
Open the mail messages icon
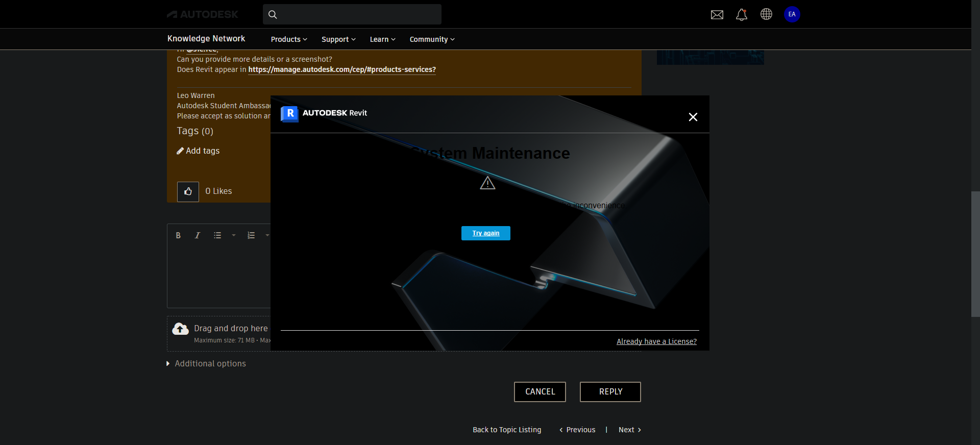(717, 15)
